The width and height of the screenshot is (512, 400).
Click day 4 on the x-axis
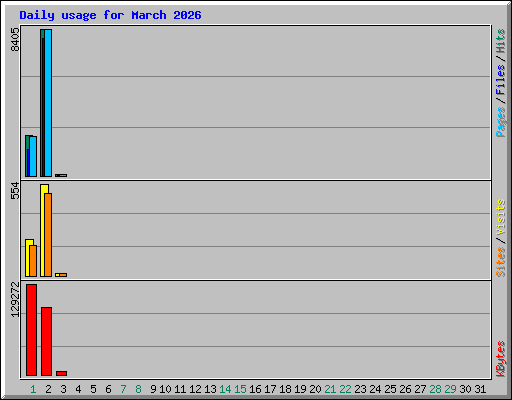click(78, 389)
